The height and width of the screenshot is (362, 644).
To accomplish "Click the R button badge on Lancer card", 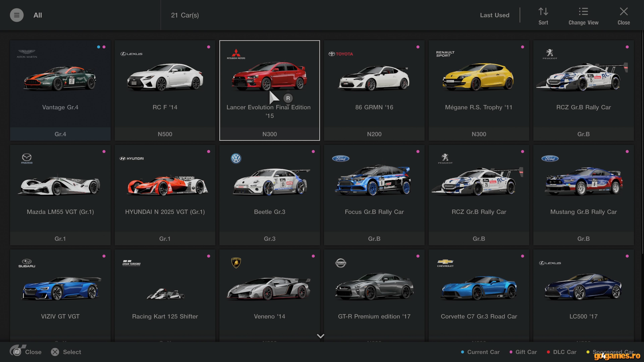I will point(288,98).
